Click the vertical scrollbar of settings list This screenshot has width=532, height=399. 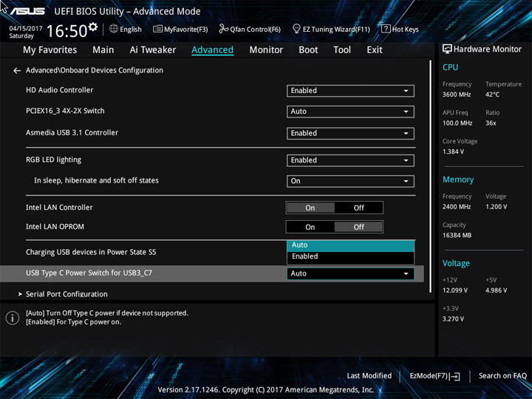click(x=431, y=177)
